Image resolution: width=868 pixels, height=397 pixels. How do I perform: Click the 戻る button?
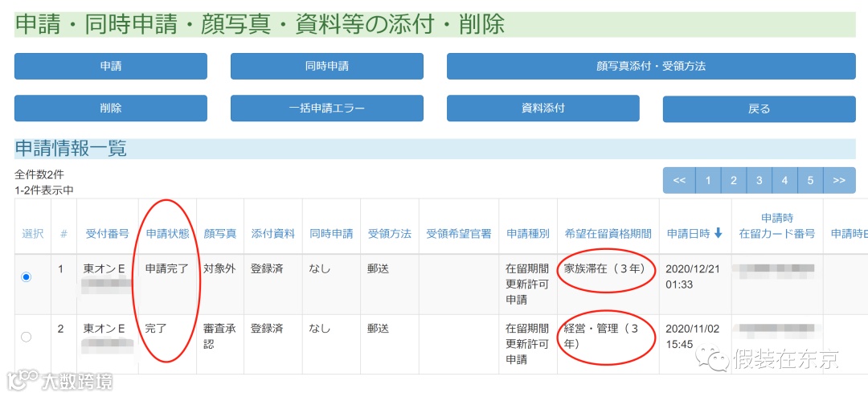point(759,108)
